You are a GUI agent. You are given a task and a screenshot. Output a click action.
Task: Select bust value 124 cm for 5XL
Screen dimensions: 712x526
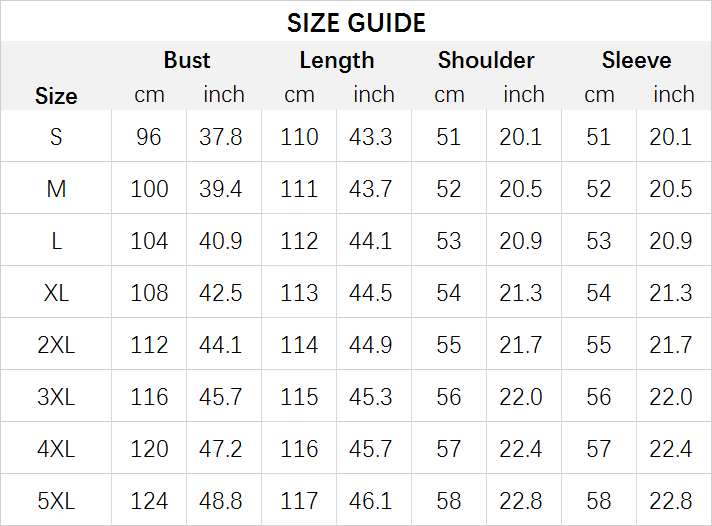[149, 501]
